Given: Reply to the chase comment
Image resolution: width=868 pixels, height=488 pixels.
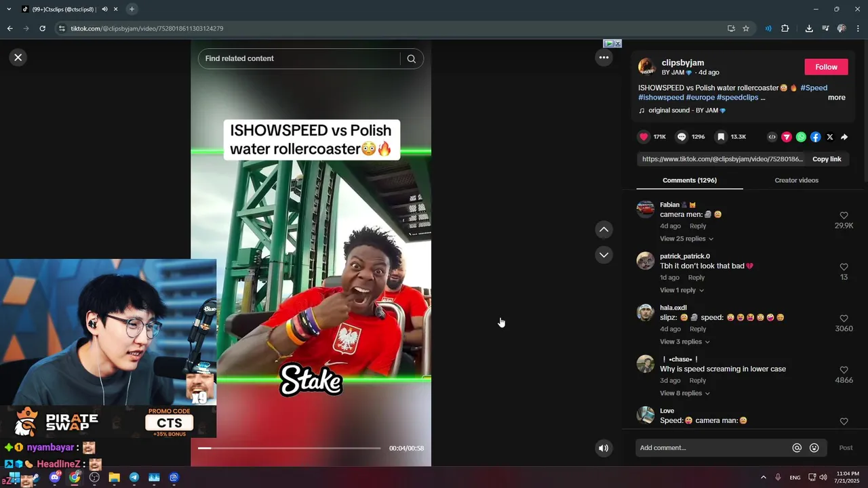Looking at the screenshot, I should pos(698,381).
